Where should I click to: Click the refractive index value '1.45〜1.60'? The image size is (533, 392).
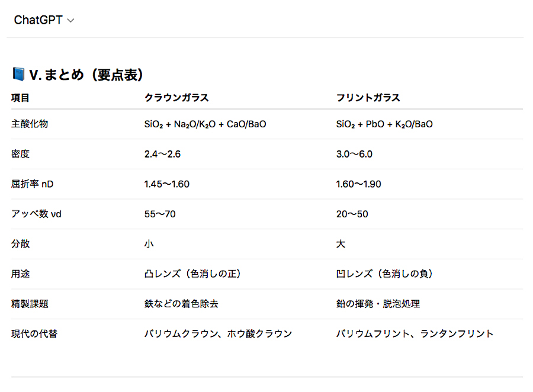pos(166,184)
